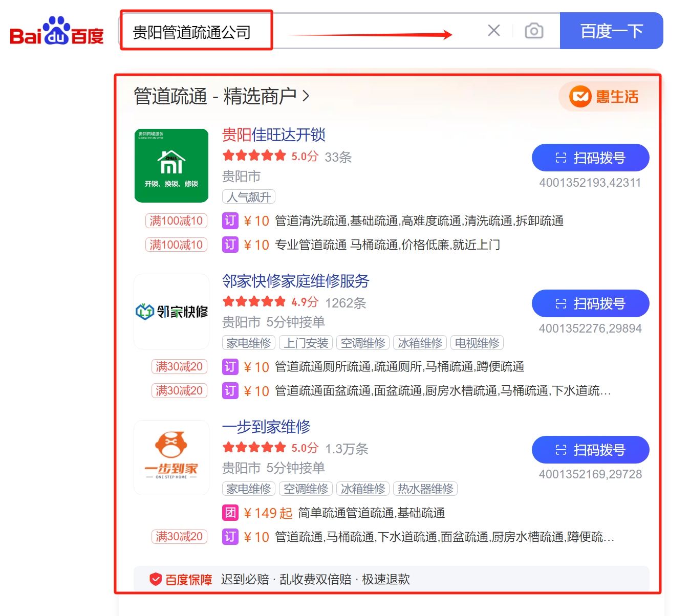Open 一步到家维修 title link
690x616 pixels.
coord(266,427)
